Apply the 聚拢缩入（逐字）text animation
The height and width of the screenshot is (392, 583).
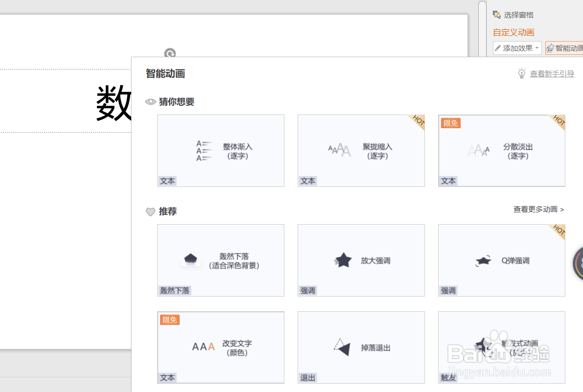point(361,150)
